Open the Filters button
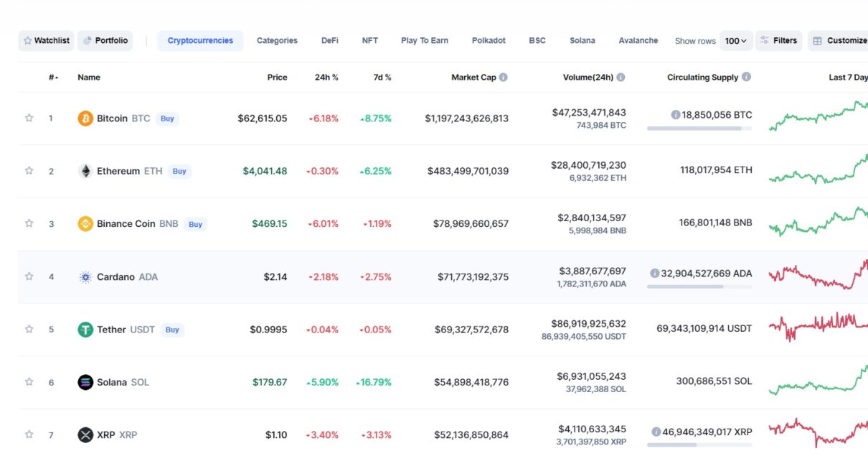 tap(779, 41)
